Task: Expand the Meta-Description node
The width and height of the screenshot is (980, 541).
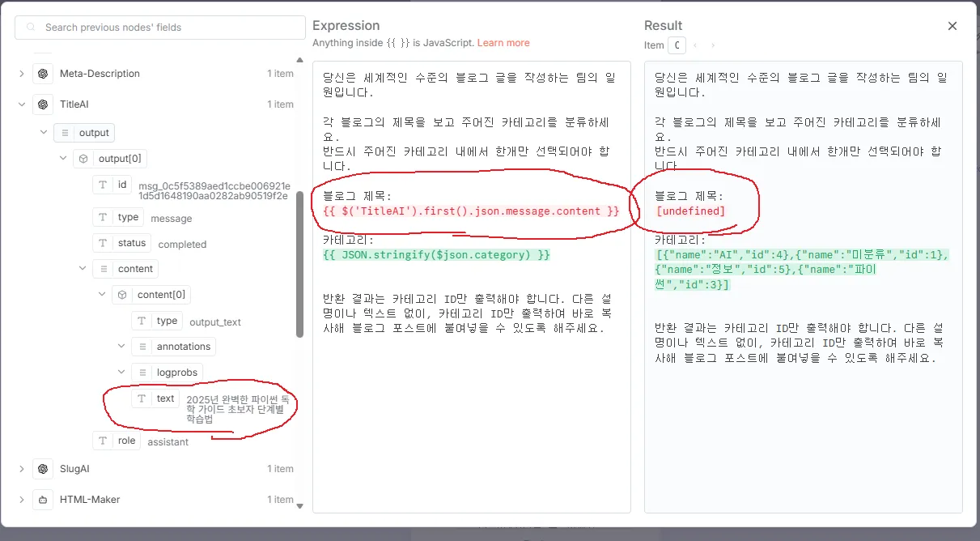Action: (20, 73)
